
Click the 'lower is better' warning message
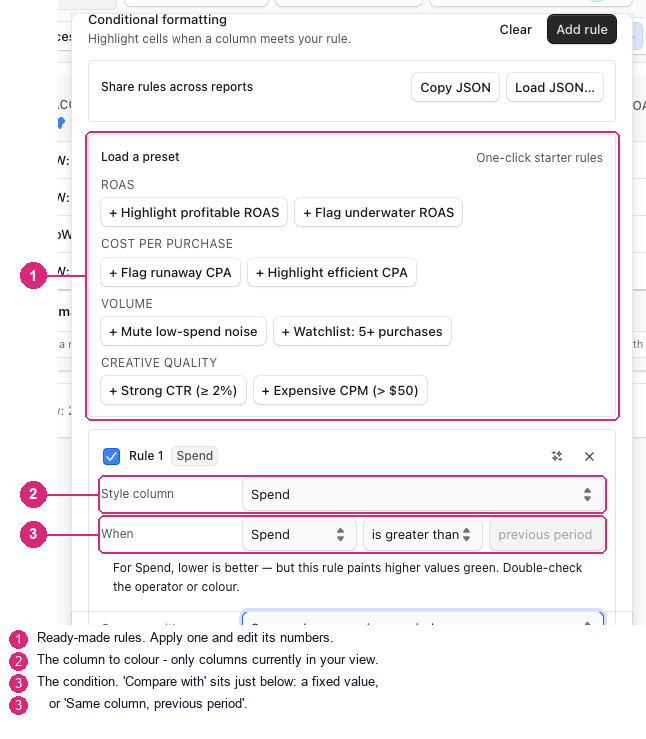347,577
